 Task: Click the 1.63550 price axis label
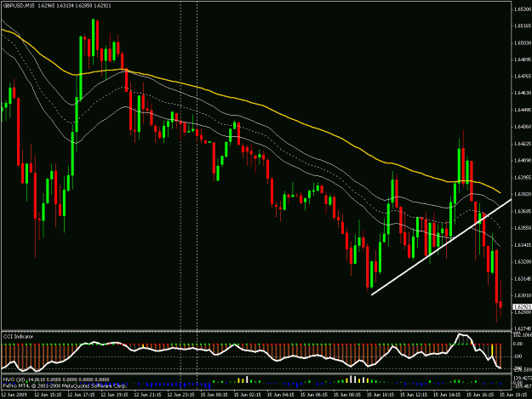tap(523, 228)
